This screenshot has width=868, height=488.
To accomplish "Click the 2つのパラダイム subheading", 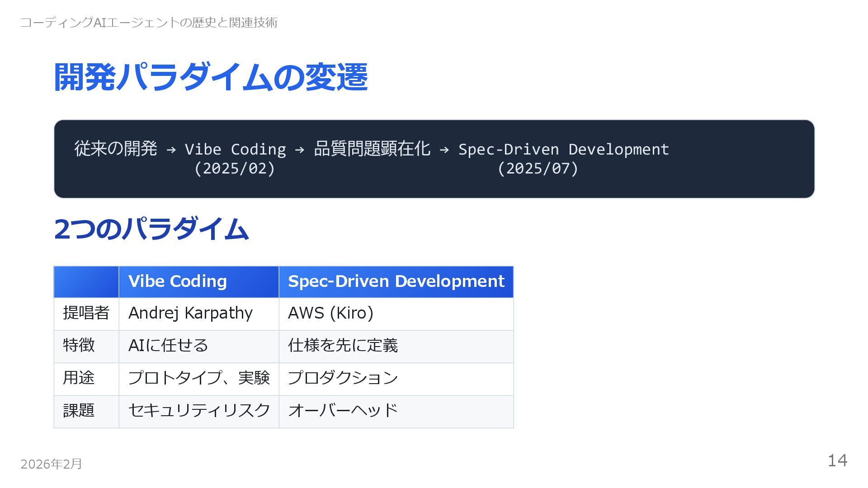I will pyautogui.click(x=151, y=229).
